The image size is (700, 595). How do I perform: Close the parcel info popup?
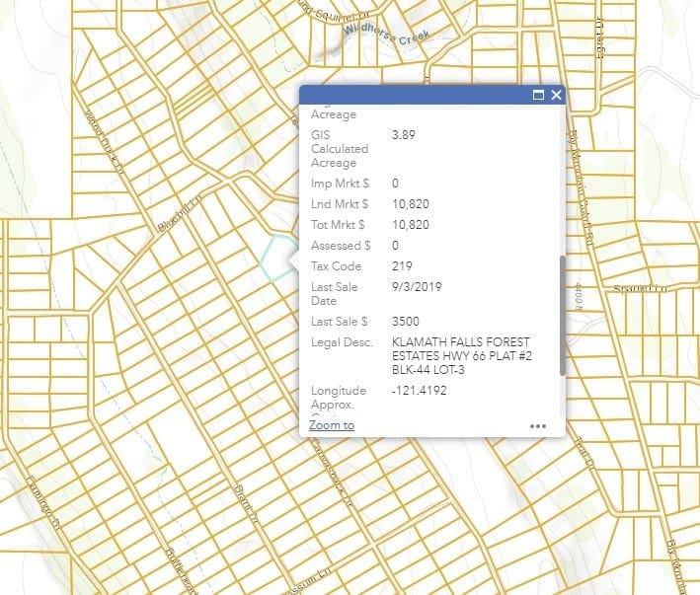[557, 96]
